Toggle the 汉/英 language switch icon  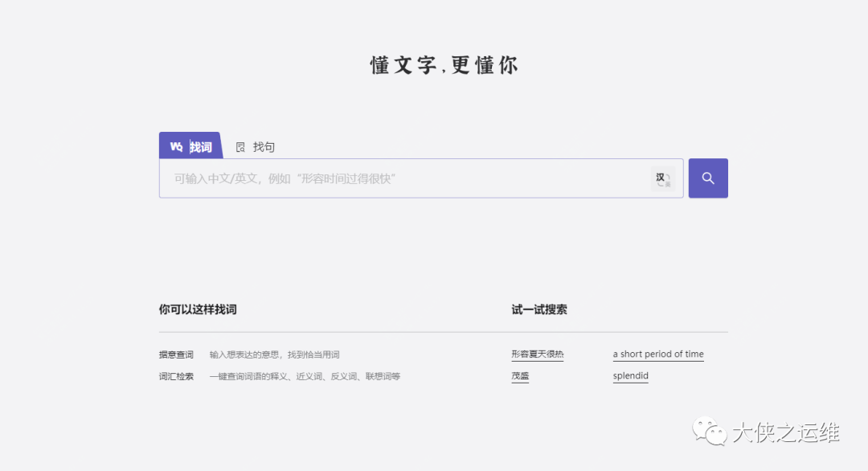tap(662, 178)
